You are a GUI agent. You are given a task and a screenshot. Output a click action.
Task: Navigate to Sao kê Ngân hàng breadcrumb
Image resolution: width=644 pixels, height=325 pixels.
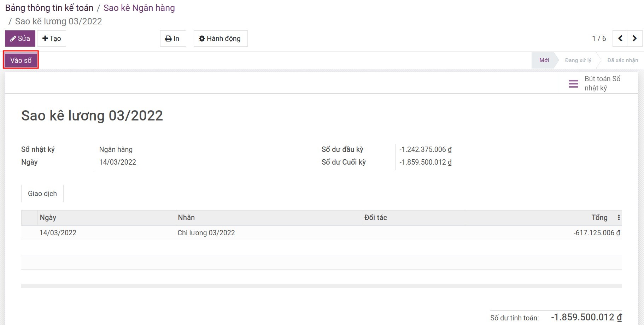click(139, 8)
